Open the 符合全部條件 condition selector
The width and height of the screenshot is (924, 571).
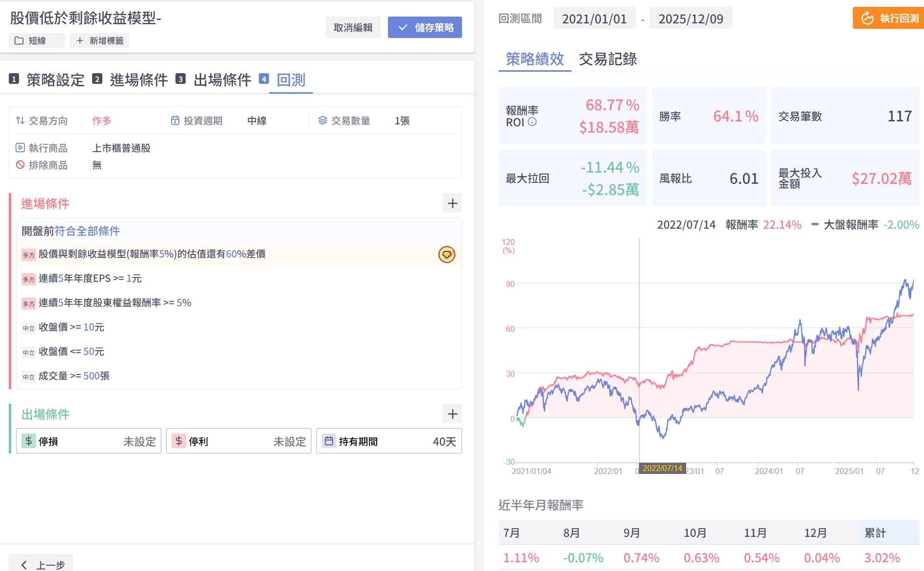point(87,231)
